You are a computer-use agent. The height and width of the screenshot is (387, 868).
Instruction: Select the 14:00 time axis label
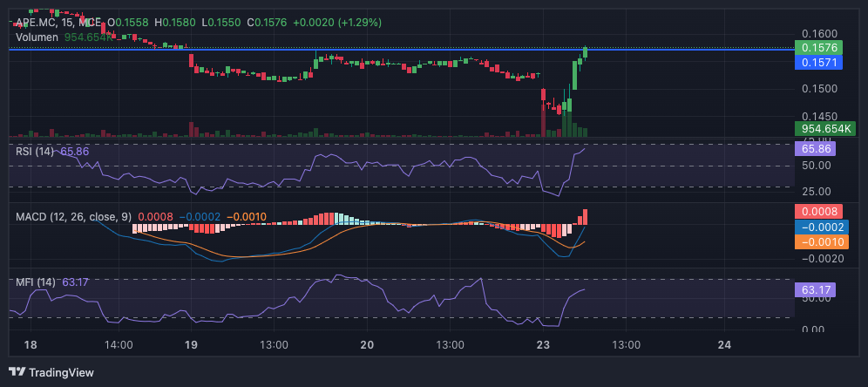[x=119, y=345]
